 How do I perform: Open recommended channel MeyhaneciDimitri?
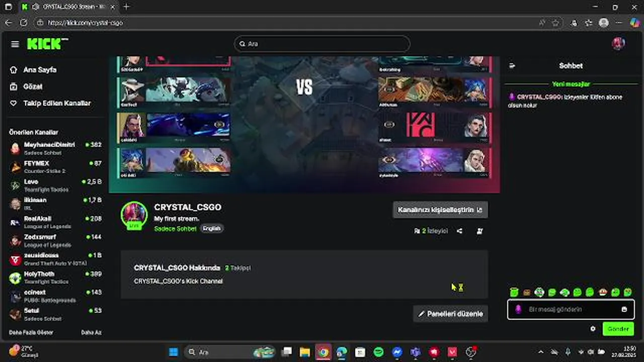[55, 148]
